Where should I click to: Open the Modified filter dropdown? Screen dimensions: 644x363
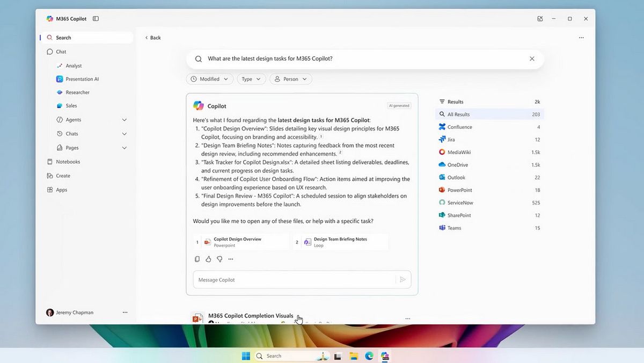click(x=210, y=79)
